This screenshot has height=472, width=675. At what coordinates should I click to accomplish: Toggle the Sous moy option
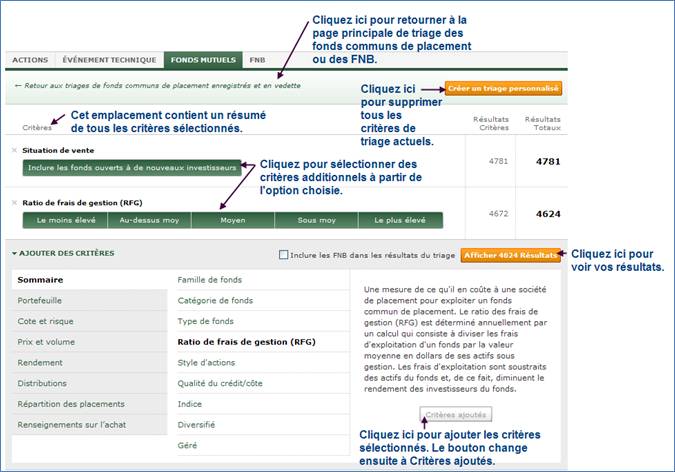(x=316, y=220)
